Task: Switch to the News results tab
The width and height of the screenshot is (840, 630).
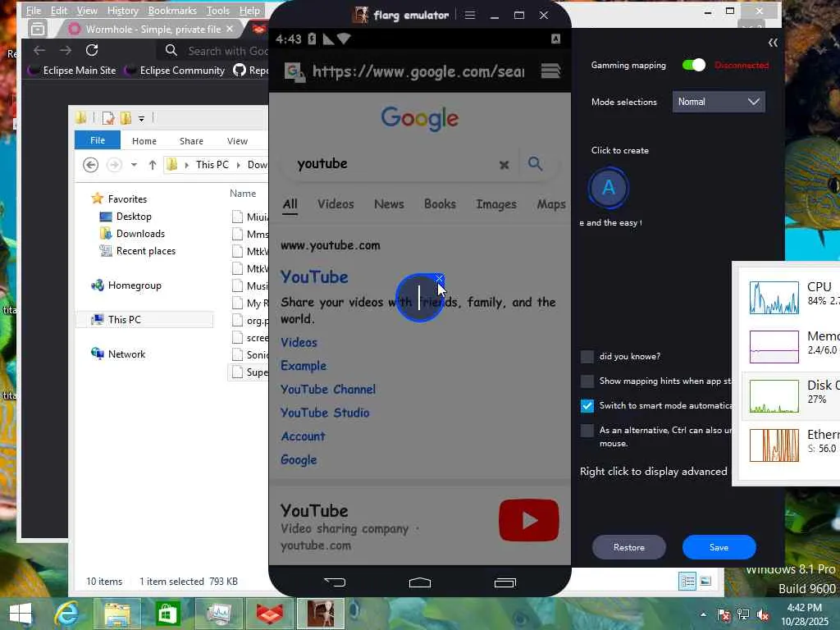Action: [389, 204]
